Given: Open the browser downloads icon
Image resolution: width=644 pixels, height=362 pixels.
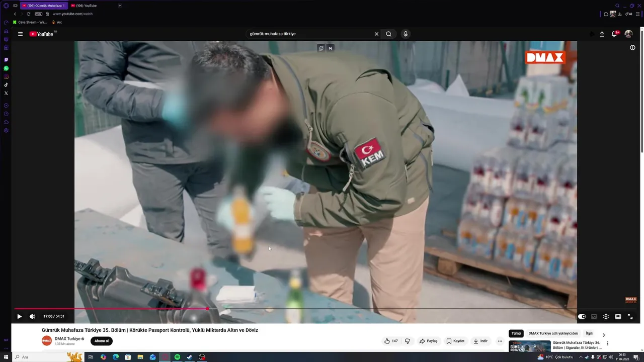Looking at the screenshot, I should 619,14.
